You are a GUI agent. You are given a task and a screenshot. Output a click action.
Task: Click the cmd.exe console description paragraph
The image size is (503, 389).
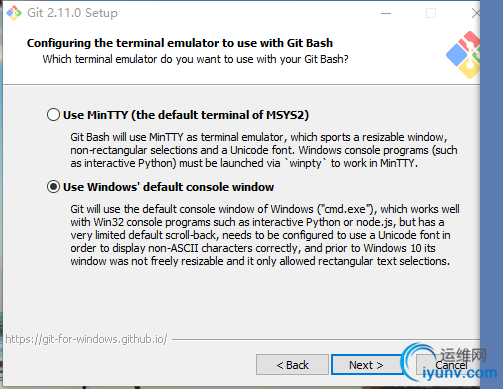click(265, 235)
